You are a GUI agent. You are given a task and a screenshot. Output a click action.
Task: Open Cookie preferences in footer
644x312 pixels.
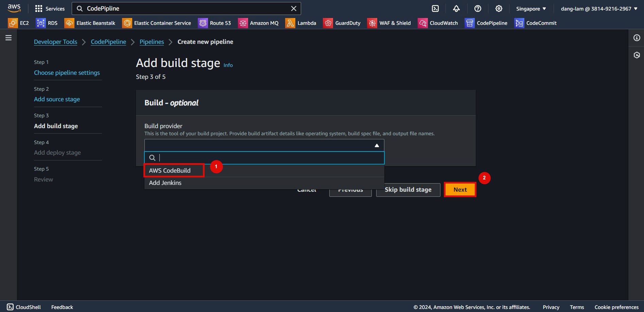coord(616,307)
